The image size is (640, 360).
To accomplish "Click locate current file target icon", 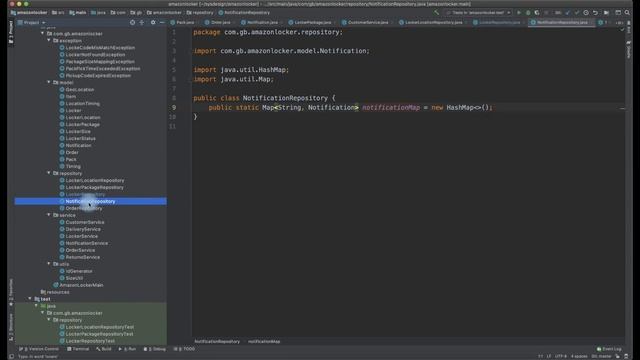I will pyautogui.click(x=132, y=22).
